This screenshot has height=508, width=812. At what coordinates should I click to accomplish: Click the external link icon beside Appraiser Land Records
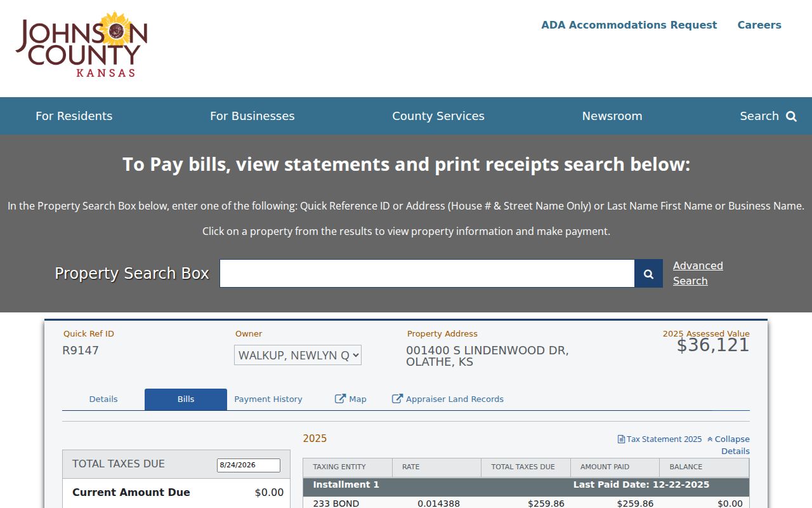(397, 399)
